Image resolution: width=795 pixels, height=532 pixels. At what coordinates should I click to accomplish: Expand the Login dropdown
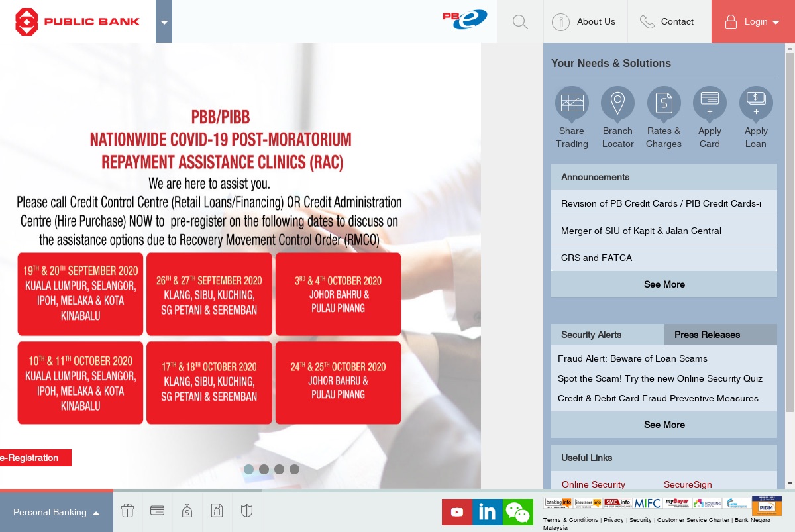753,22
